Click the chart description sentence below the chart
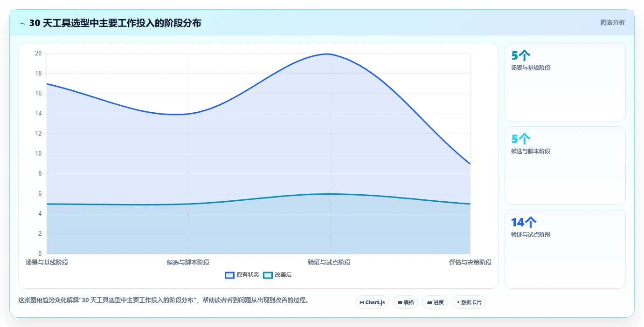 point(163,300)
